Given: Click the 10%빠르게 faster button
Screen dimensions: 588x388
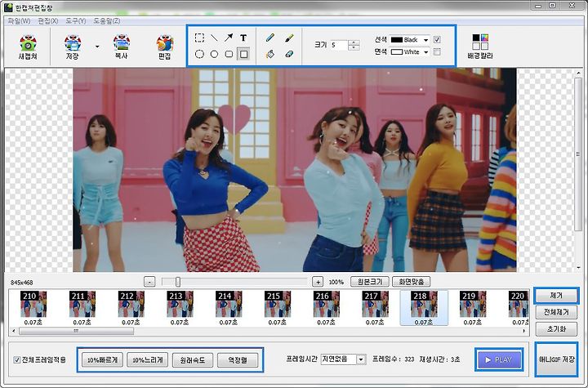Looking at the screenshot, I should 102,360.
